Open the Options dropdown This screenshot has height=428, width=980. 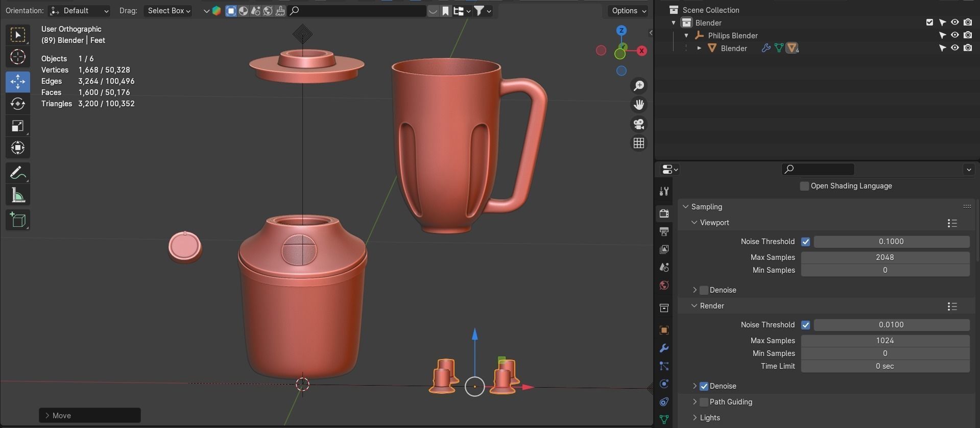tap(628, 11)
